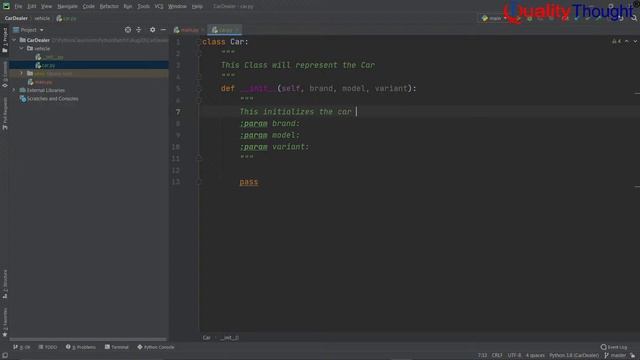Click car.py in the breadcrumb bar
The width and height of the screenshot is (640, 360).
[67, 18]
